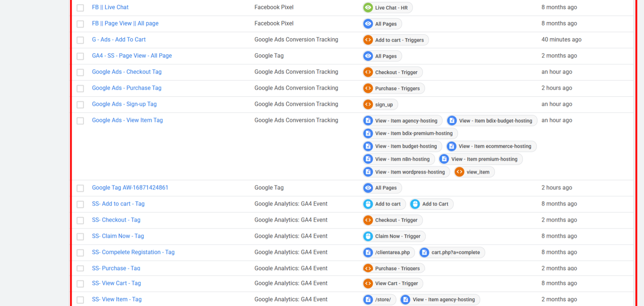Image resolution: width=644 pixels, height=306 pixels.
Task: Select the checkbox for FB || Live Chat
Action: 80,8
